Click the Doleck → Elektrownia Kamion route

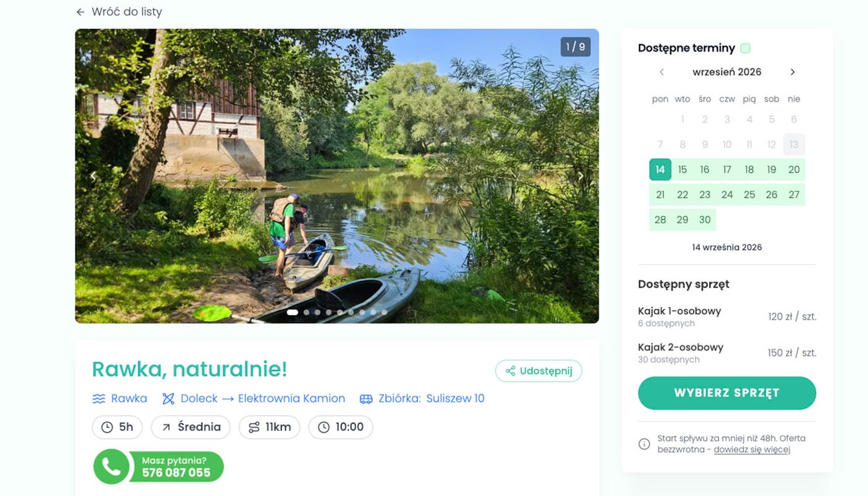263,398
